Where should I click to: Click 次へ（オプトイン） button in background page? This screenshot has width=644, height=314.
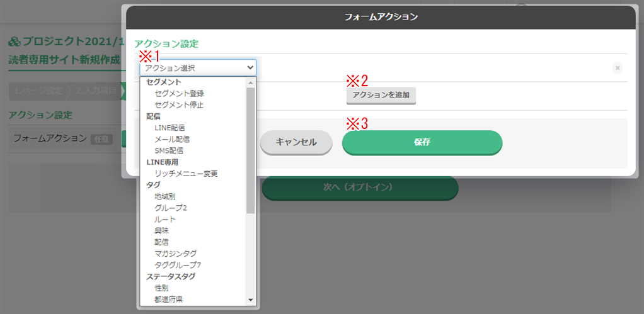360,188
